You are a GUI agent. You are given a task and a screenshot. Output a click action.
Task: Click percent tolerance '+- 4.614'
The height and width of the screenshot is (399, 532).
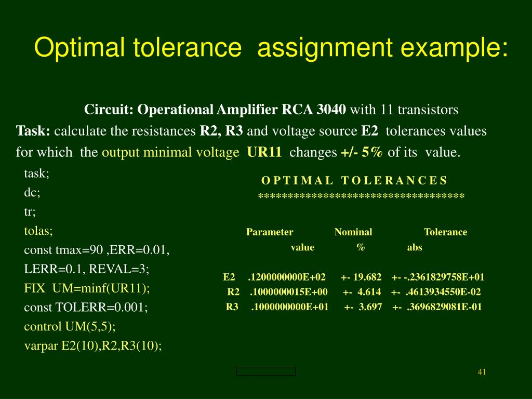(362, 292)
